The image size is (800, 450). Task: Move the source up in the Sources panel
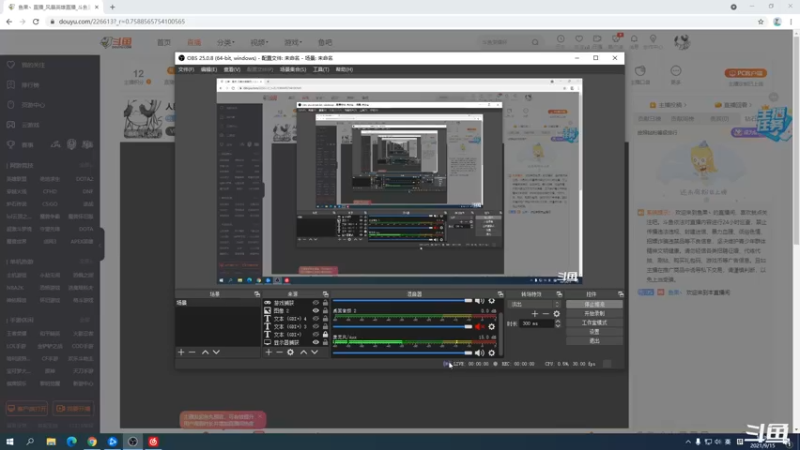coord(304,352)
